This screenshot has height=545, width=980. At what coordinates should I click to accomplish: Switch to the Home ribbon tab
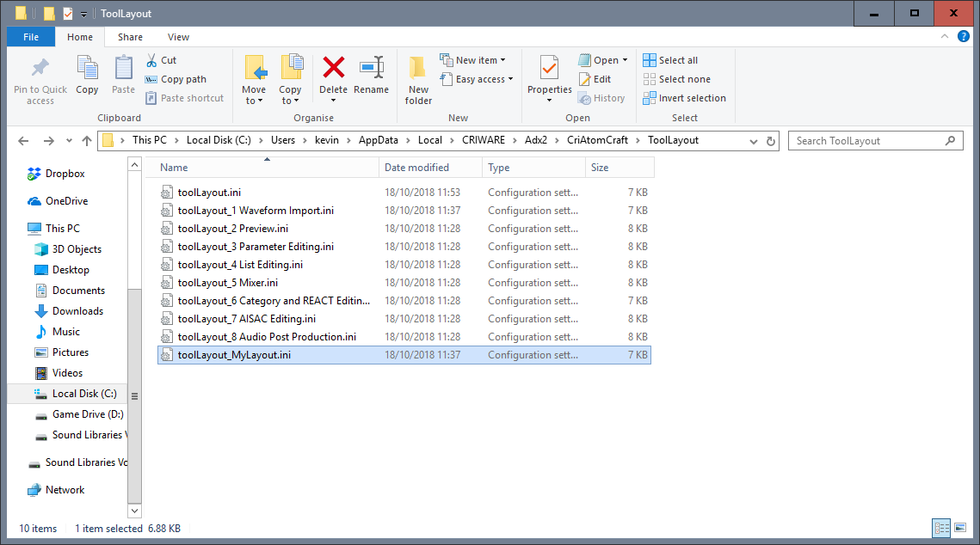tap(80, 37)
